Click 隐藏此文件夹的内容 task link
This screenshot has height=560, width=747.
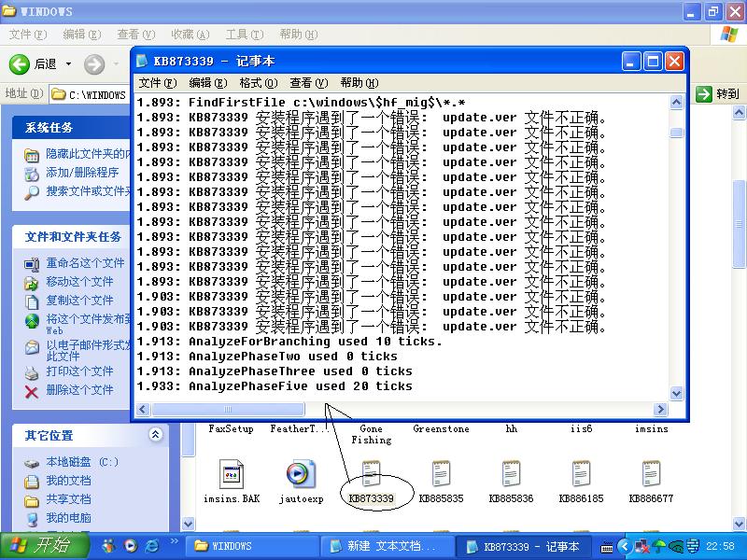[x=88, y=154]
